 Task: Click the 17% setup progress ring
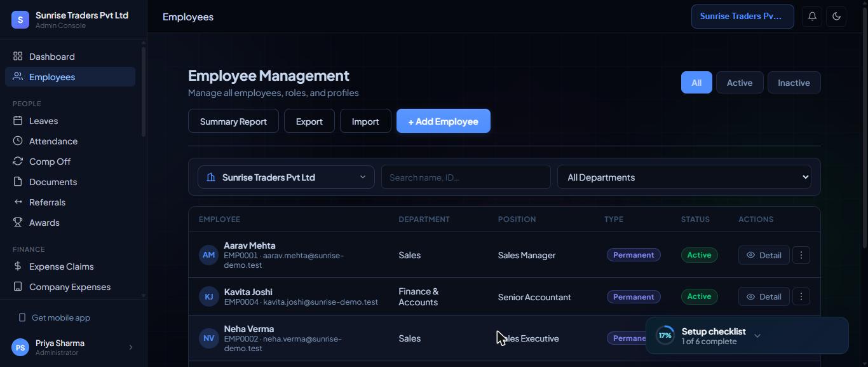665,336
